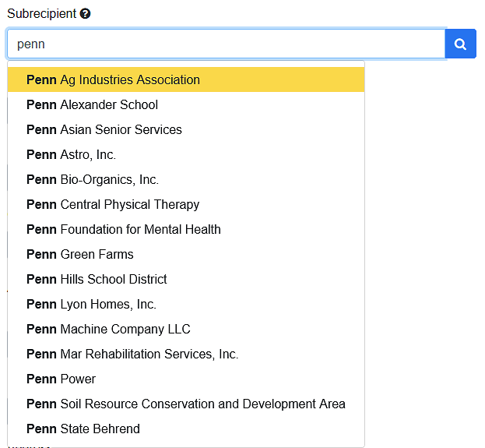This screenshot has width=485, height=448.
Task: Choose Penn Bio-Organics, Inc. entry
Action: pos(93,179)
